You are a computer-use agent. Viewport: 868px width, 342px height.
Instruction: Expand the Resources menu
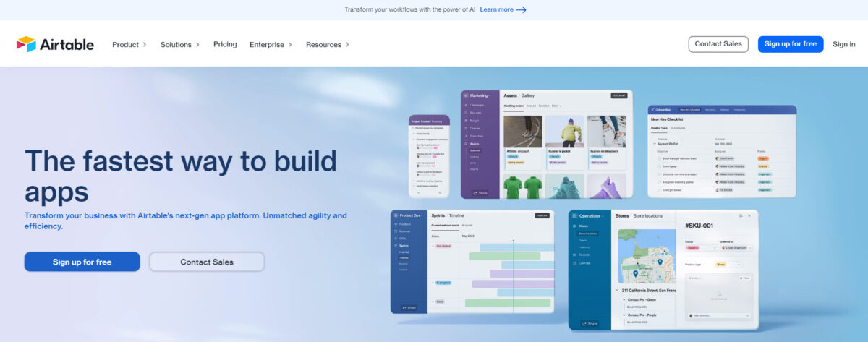tap(328, 44)
